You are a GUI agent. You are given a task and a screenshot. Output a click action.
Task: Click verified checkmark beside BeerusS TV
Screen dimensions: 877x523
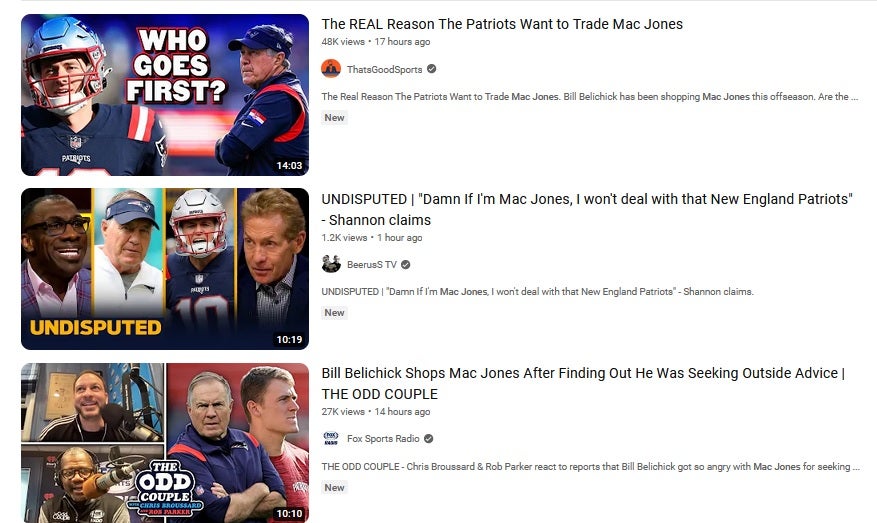(406, 265)
